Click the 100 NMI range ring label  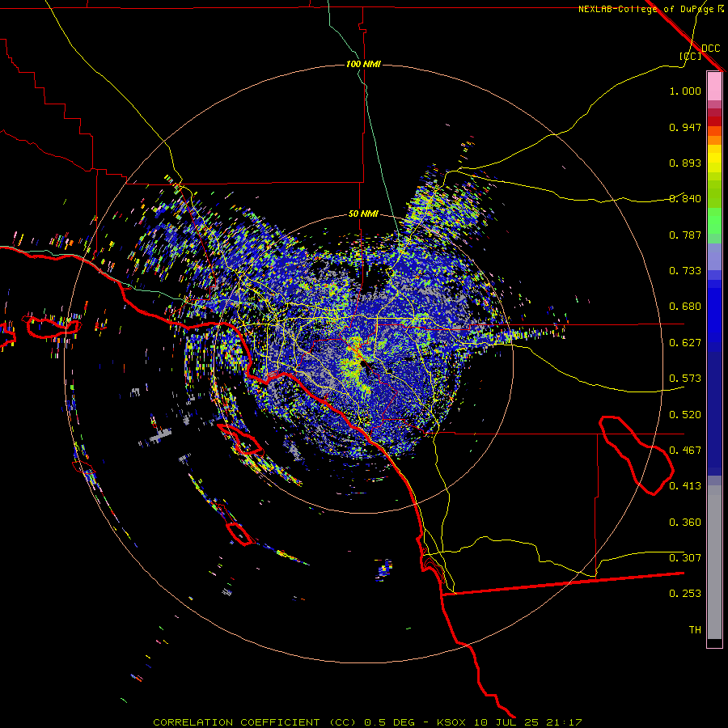point(363,64)
